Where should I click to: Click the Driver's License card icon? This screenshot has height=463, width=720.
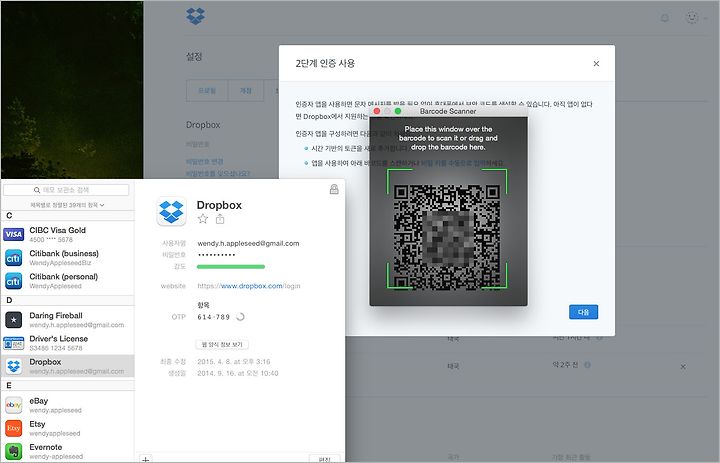(13, 343)
